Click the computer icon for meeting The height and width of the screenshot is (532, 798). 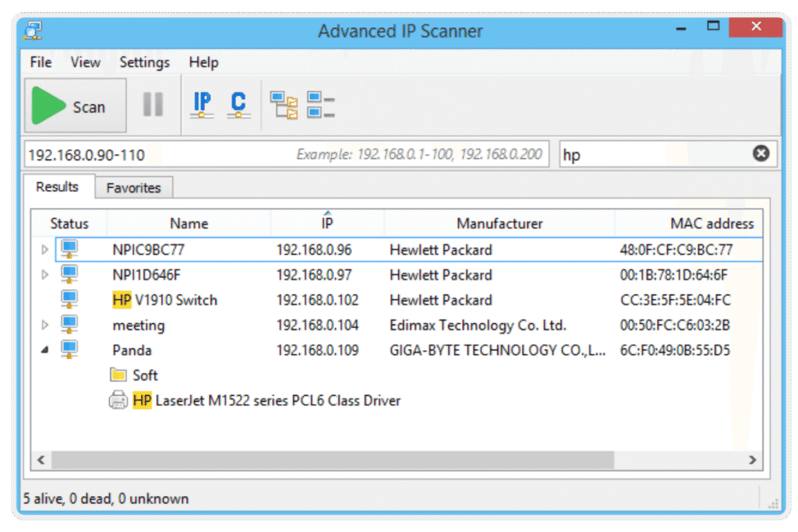(x=69, y=324)
